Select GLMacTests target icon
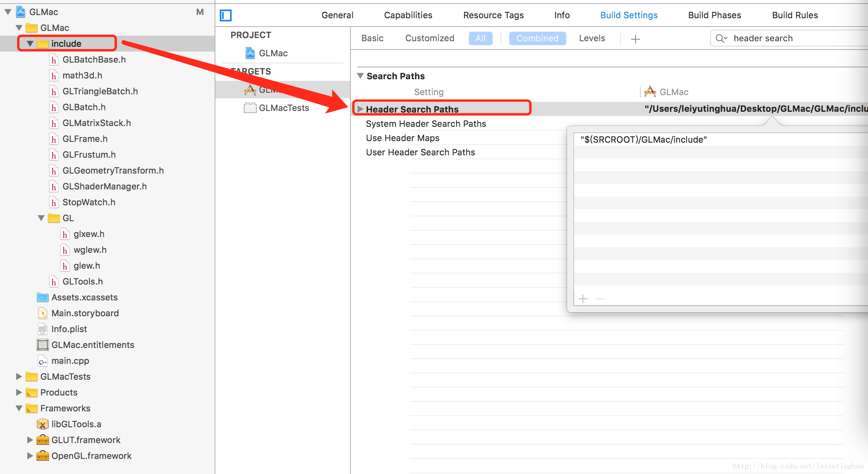This screenshot has height=474, width=868. [x=250, y=108]
